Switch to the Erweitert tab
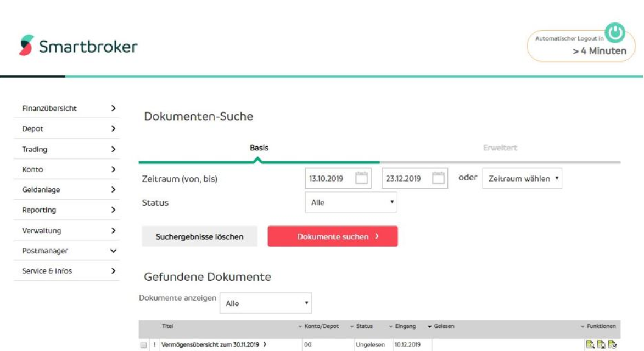This screenshot has height=351, width=644. tap(500, 148)
